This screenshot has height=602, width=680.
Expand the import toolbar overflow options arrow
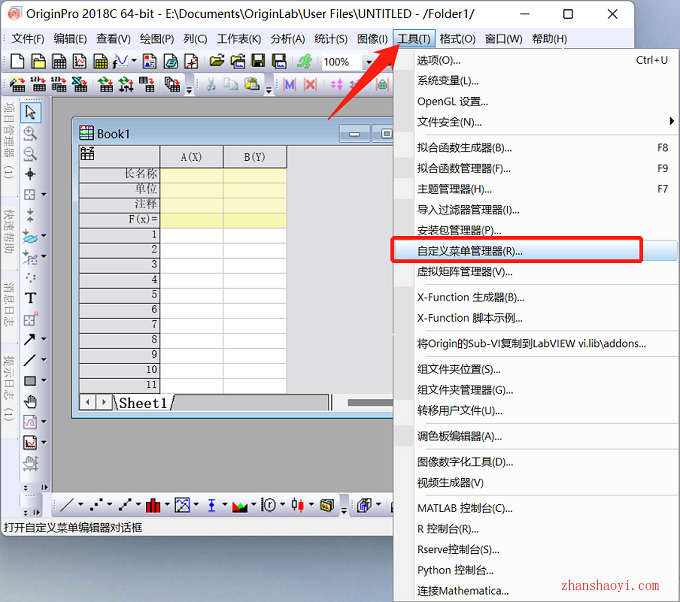189,90
